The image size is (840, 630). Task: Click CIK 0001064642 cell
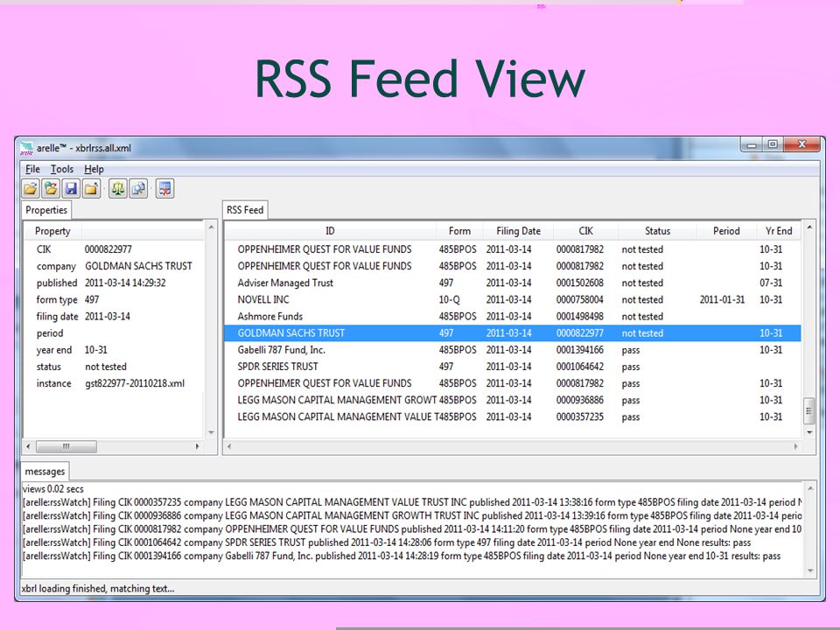tap(579, 367)
